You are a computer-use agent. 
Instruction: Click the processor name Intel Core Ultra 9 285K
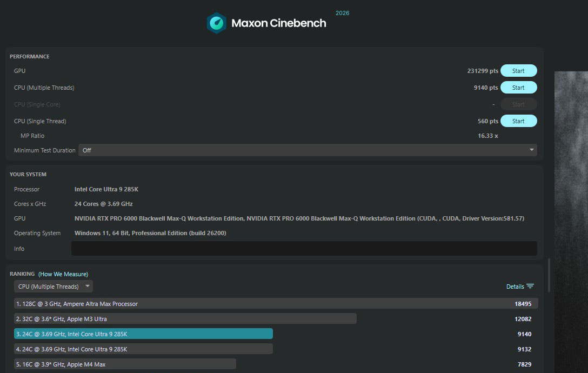tap(106, 189)
